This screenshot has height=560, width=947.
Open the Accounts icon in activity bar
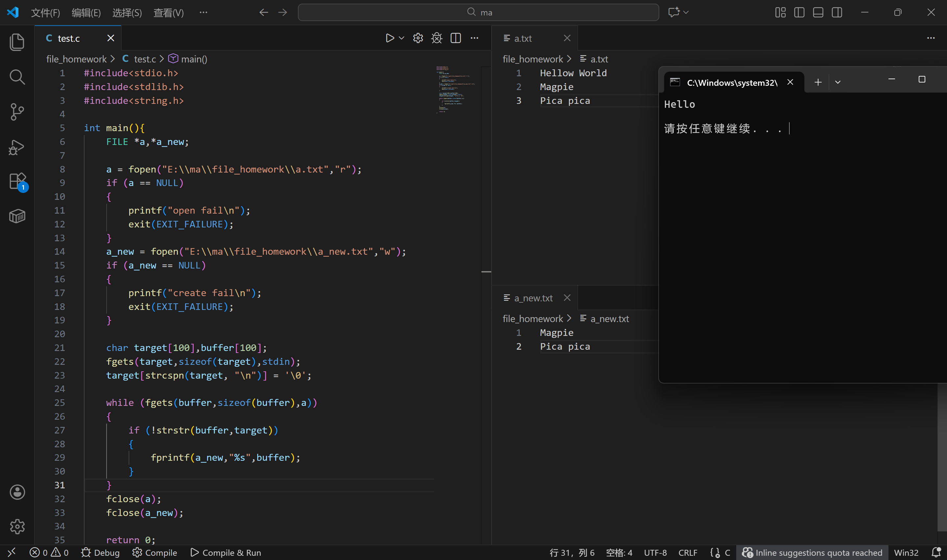click(x=17, y=492)
